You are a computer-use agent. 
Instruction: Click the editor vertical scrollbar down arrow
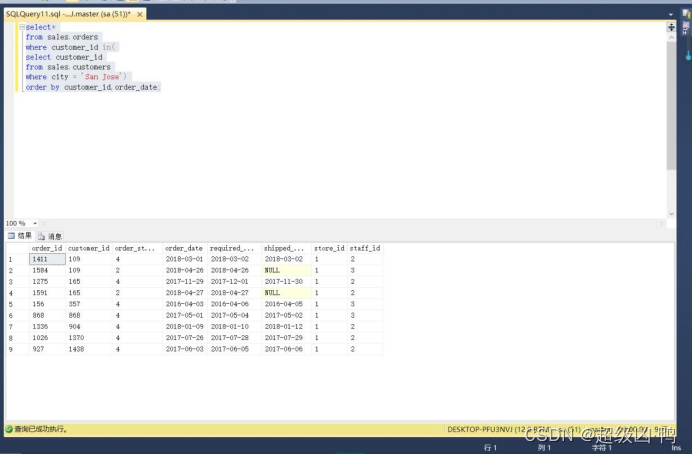[671, 214]
